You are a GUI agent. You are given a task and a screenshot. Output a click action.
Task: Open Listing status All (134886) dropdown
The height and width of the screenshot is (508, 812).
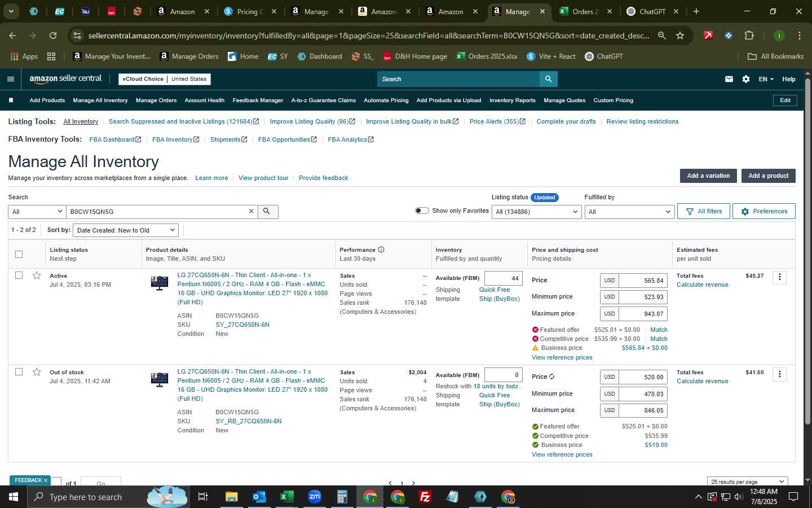[x=536, y=212]
